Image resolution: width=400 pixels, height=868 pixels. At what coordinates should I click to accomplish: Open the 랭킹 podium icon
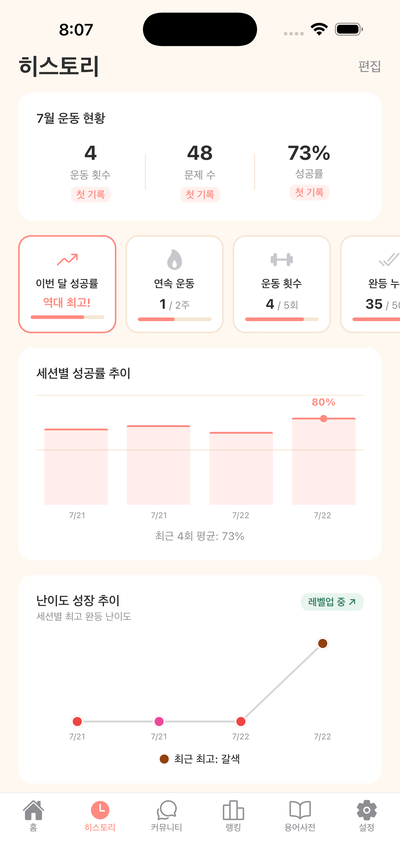point(233,810)
